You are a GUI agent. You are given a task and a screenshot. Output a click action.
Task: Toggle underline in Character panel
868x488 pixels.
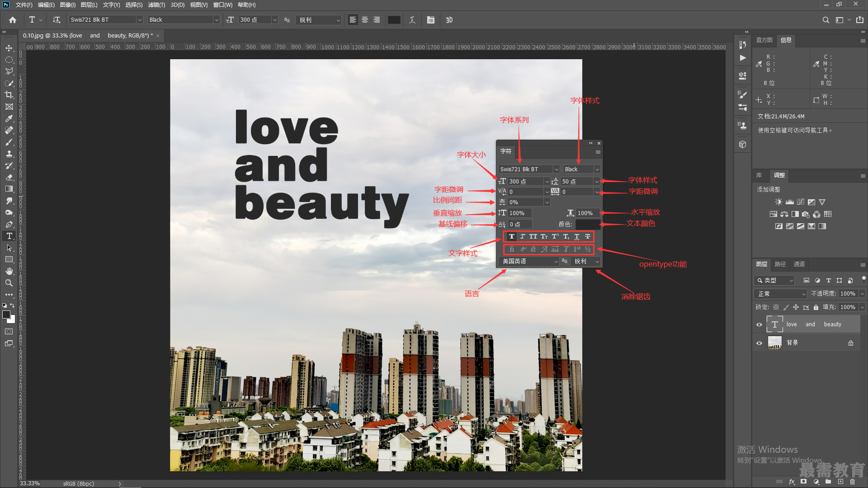point(577,236)
